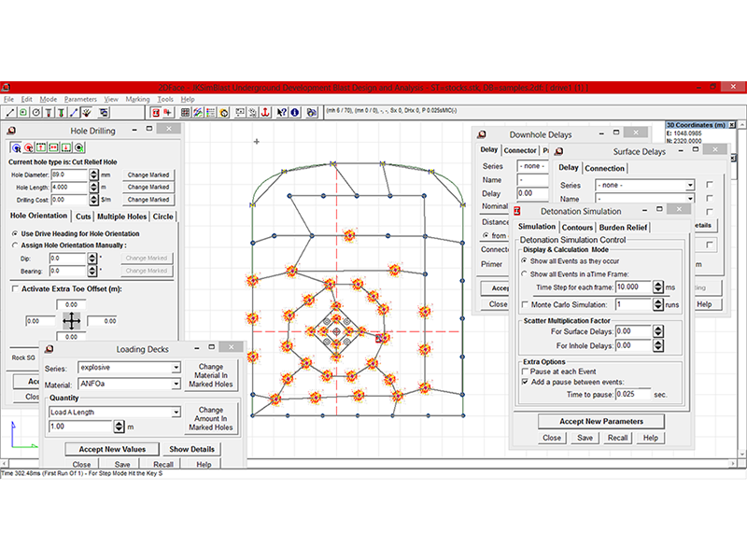Click the context help arrow-question icon
Screen dimensions: 747x560
pyautogui.click(x=281, y=112)
